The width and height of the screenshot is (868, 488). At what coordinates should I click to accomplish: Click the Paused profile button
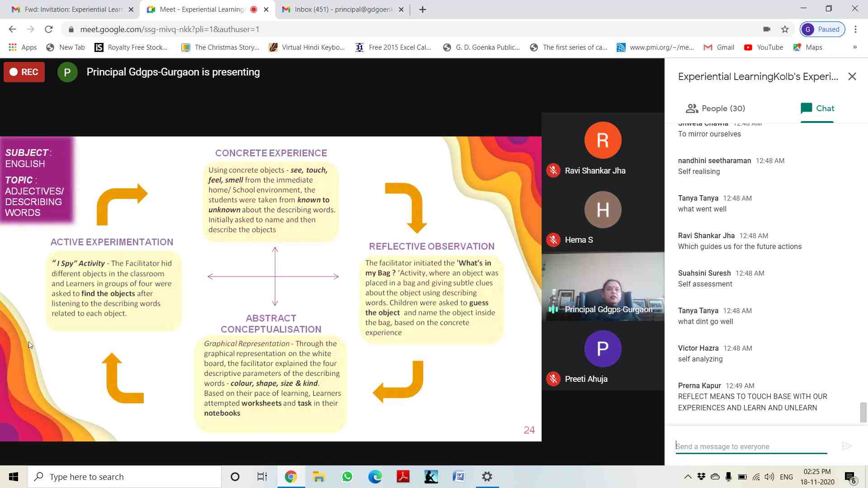tap(822, 29)
